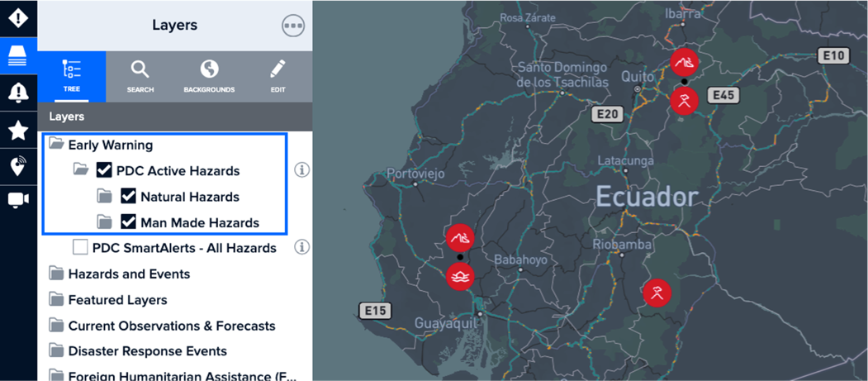
Task: Click flood hazard marker north of Guayaquil
Action: pyautogui.click(x=460, y=276)
